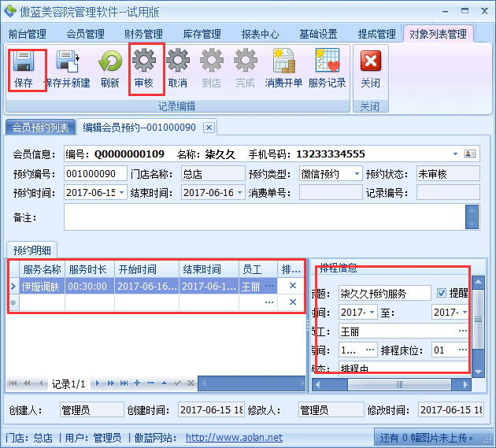
Task: Toggle the 提醒 reminder checkbox
Action: (441, 293)
